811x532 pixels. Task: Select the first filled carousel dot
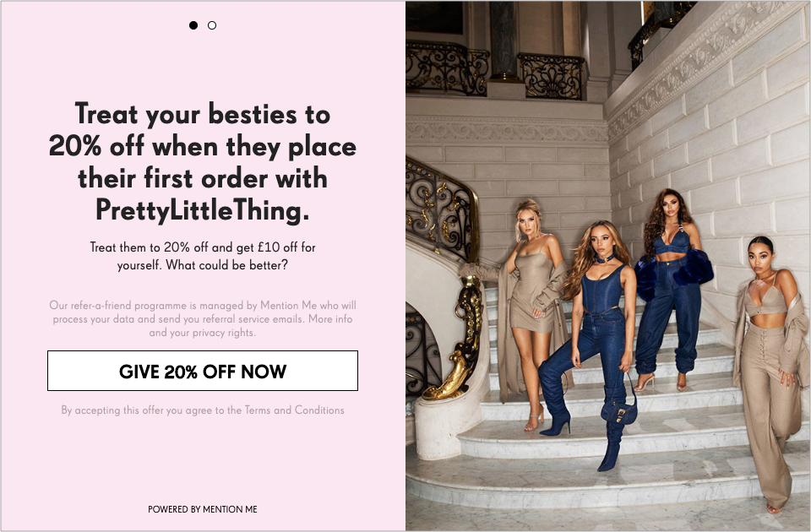click(x=193, y=25)
